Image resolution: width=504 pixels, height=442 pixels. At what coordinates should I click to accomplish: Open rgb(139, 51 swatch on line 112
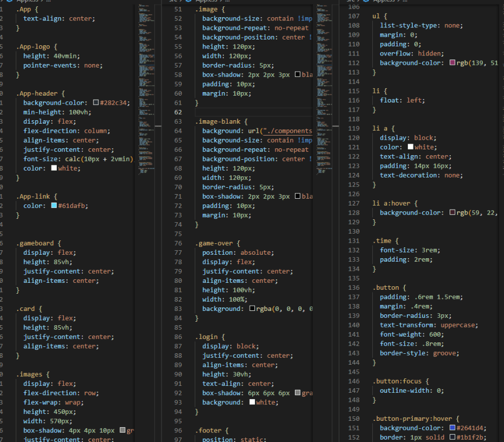coord(452,62)
